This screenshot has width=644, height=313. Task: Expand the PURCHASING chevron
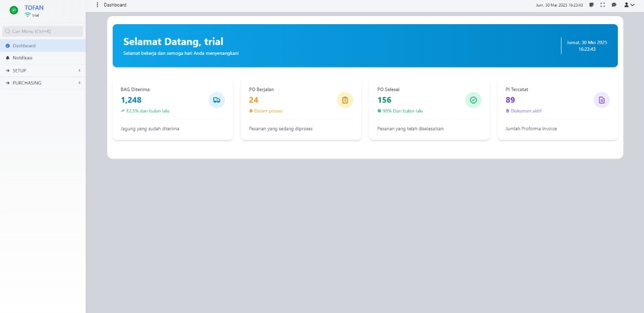[79, 83]
